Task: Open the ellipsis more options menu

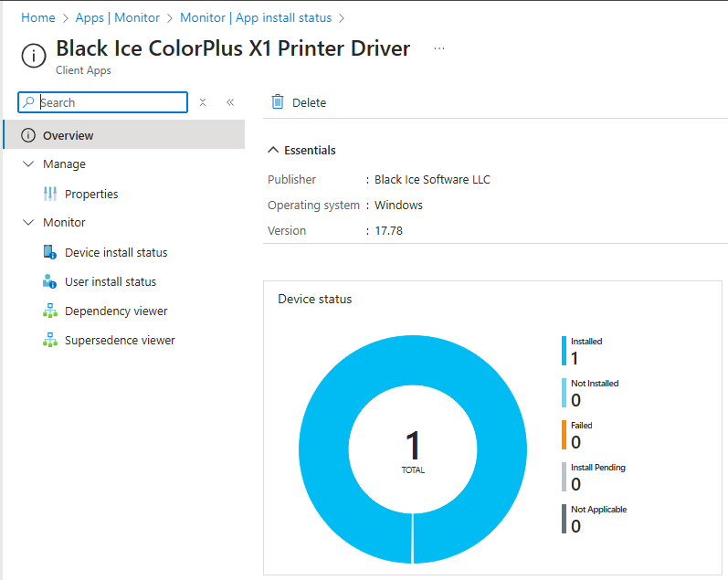Action: tap(439, 48)
